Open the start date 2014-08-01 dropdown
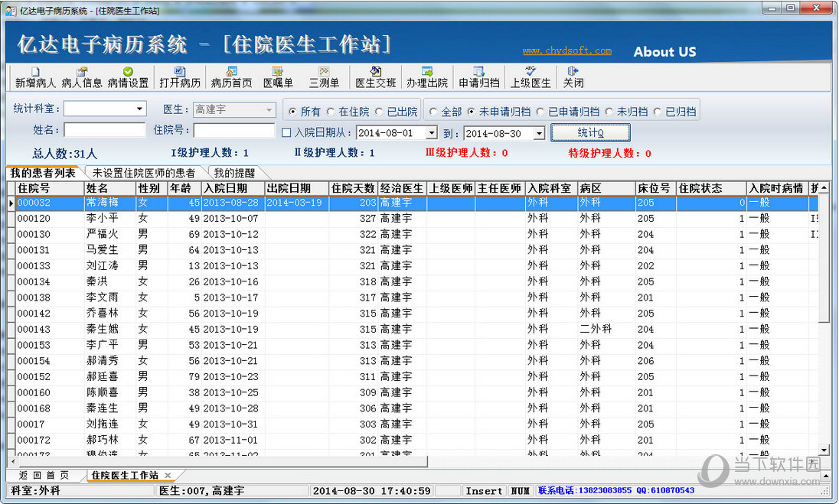This screenshot has width=839, height=504. click(432, 133)
